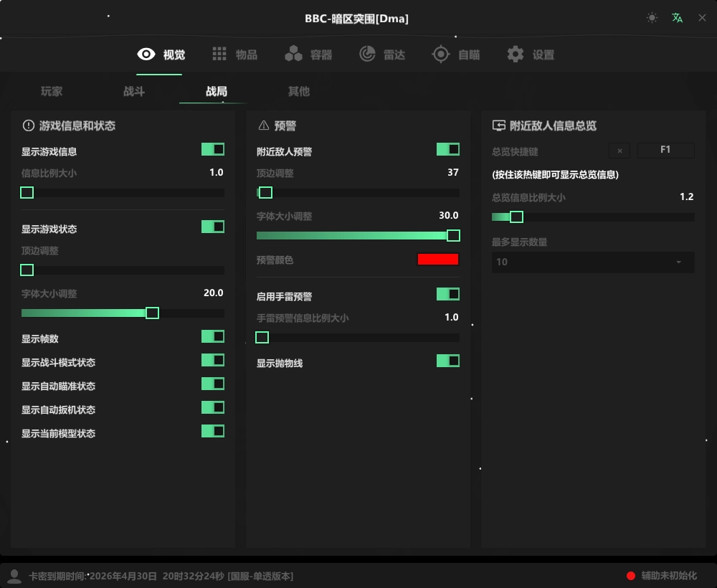This screenshot has width=717, height=588.
Task: Click the user account icon in status bar
Action: pos(14,575)
